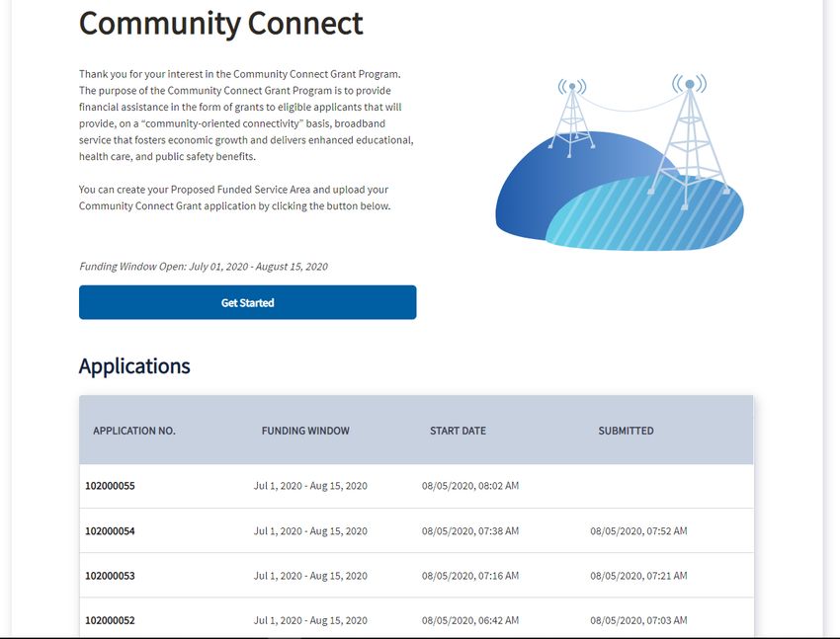The height and width of the screenshot is (639, 840).
Task: Sort by START DATE column header
Action: 458,431
